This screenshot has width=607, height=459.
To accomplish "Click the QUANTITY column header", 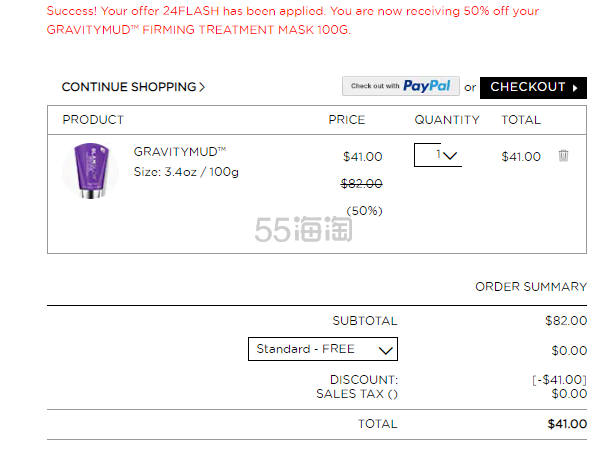I will (447, 120).
